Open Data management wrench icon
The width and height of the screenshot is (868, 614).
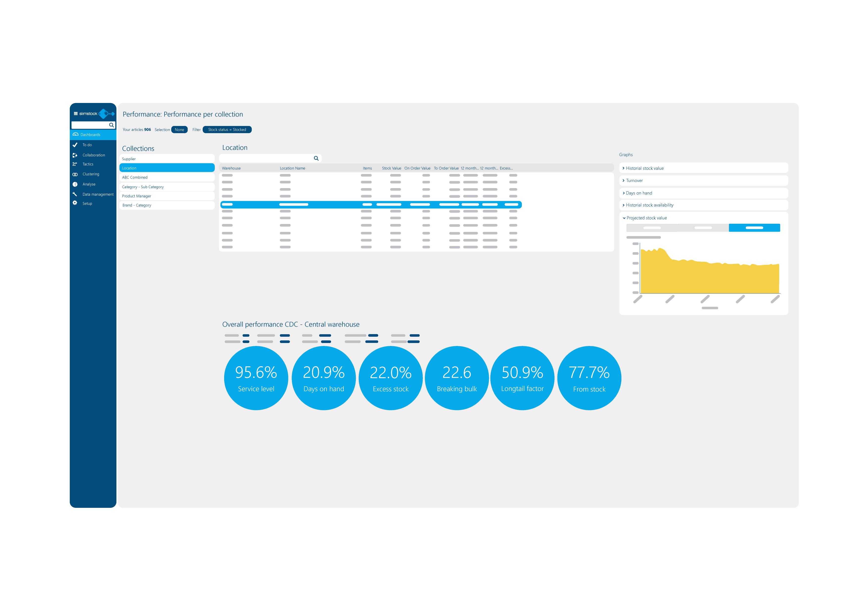(x=75, y=194)
